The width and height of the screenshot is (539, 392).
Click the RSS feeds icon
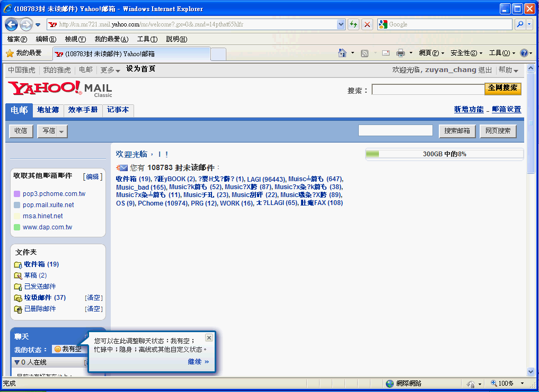coord(365,53)
